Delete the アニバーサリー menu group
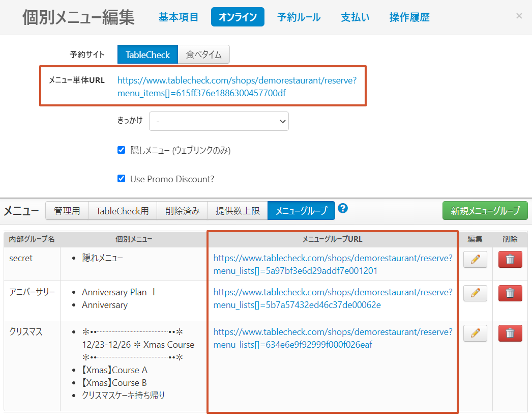This screenshot has height=419, width=532. coord(510,293)
